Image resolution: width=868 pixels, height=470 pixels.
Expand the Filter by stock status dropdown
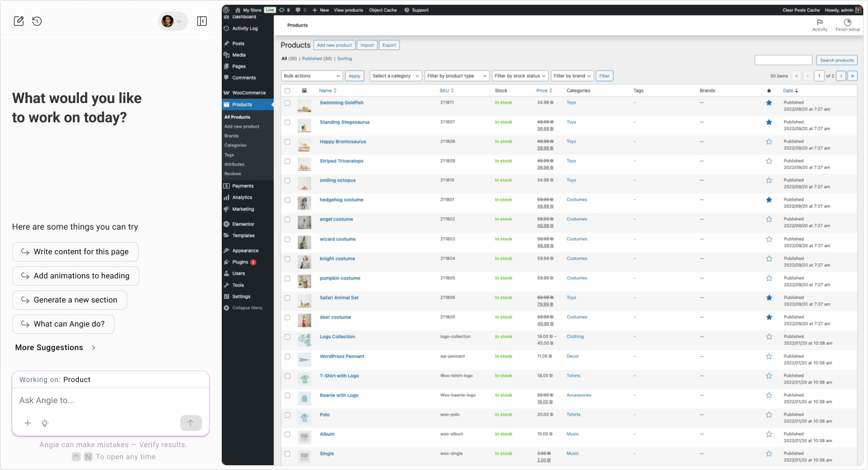click(520, 75)
